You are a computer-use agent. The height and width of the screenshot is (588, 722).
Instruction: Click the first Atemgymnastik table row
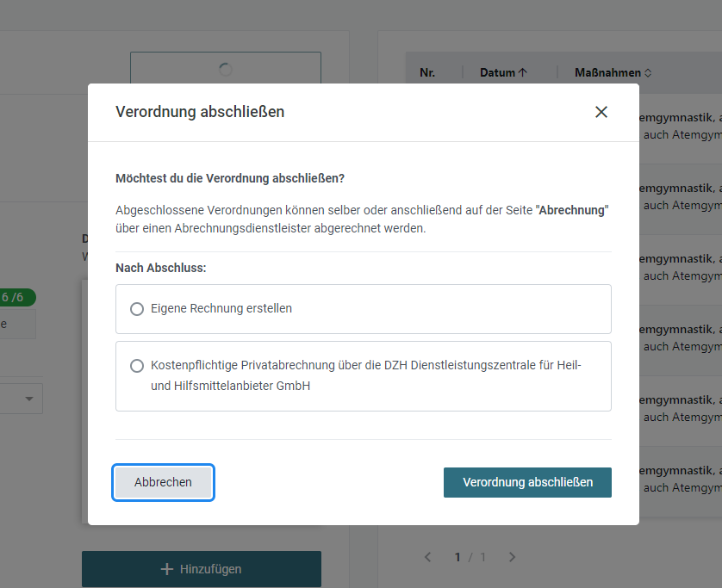coord(681,126)
